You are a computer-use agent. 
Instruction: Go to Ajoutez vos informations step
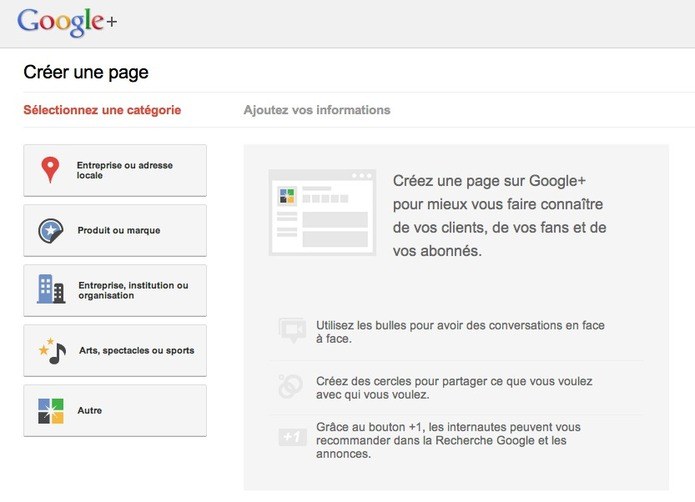tap(317, 110)
